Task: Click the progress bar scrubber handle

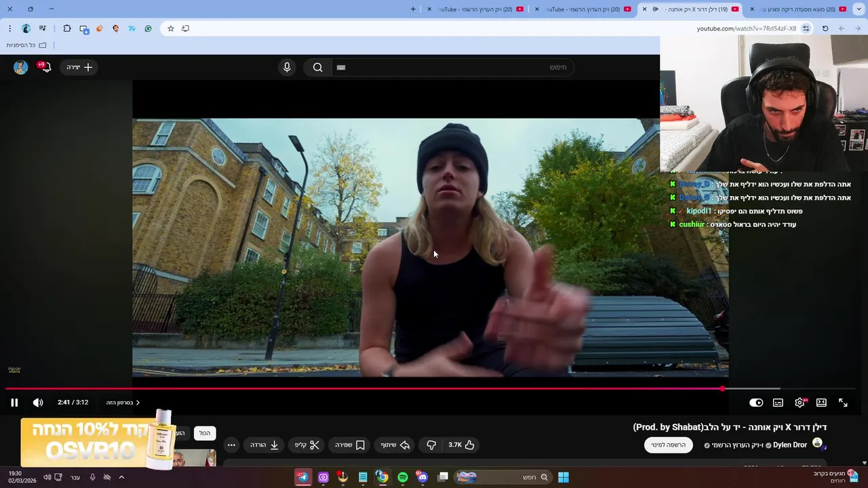Action: 723,389
